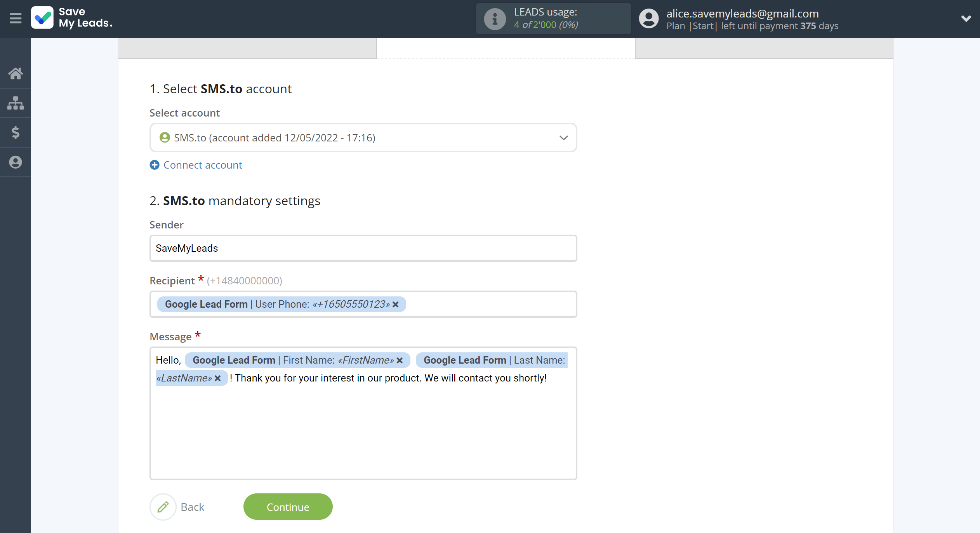Expand the account menu chevron
The image size is (980, 533).
966,18
